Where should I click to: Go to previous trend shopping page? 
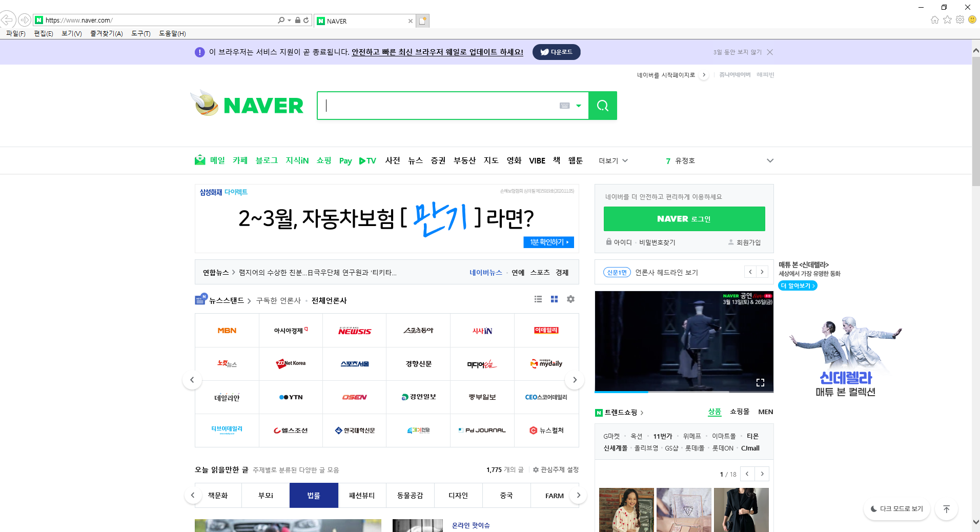click(747, 474)
